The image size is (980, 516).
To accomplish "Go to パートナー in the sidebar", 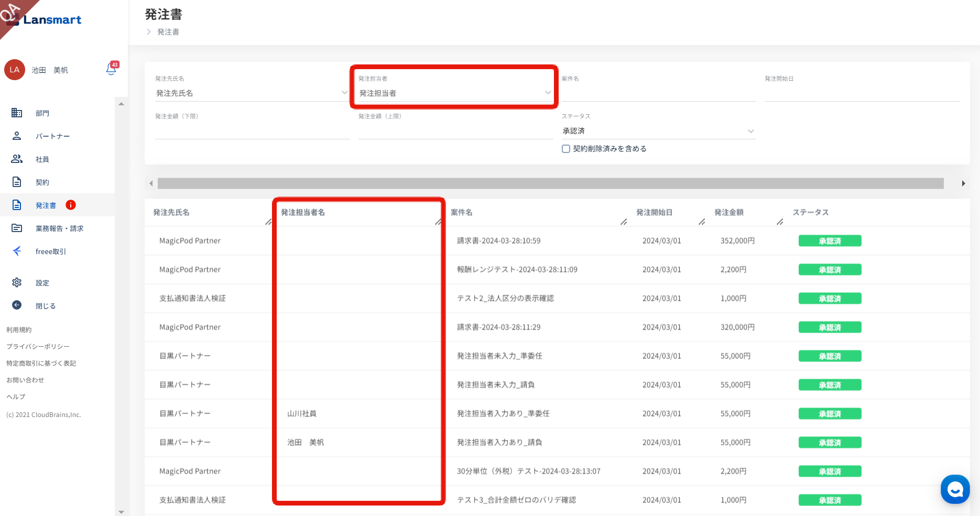I will click(x=52, y=136).
